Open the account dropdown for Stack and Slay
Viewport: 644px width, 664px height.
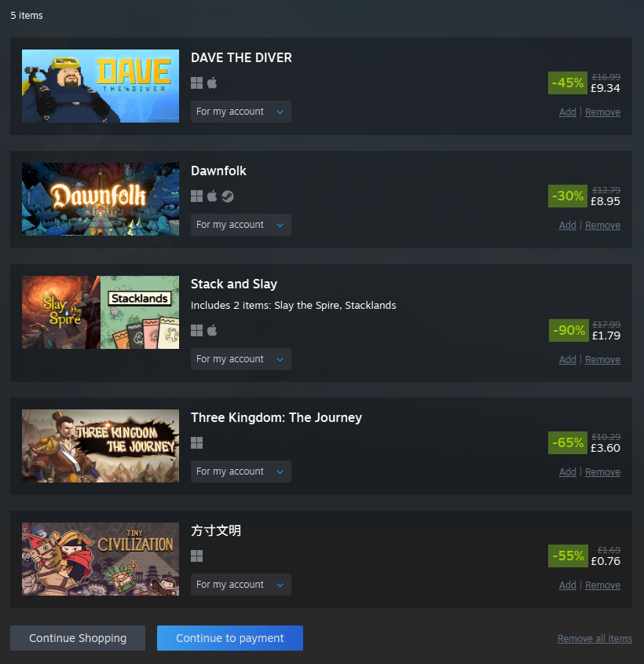(241, 359)
